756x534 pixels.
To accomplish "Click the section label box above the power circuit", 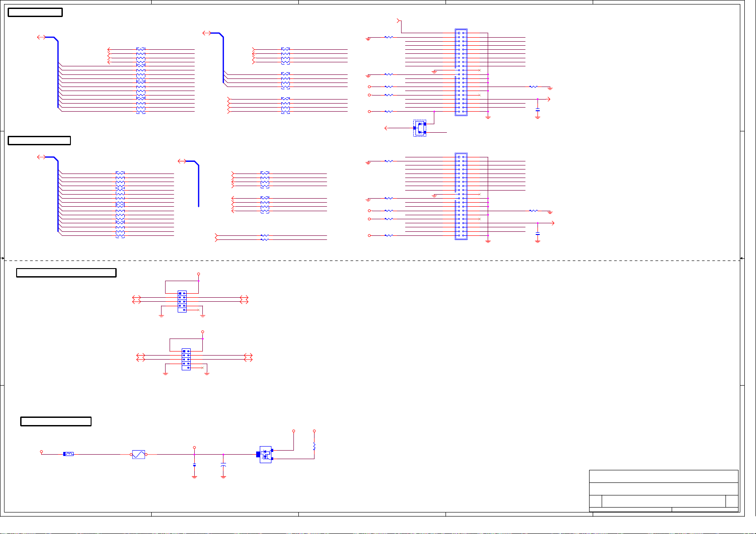I will tap(56, 421).
